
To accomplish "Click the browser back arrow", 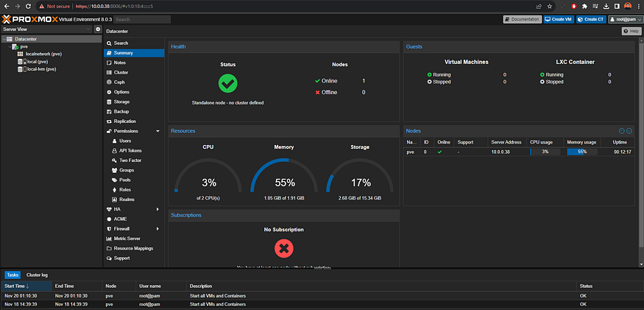I will tap(6, 6).
